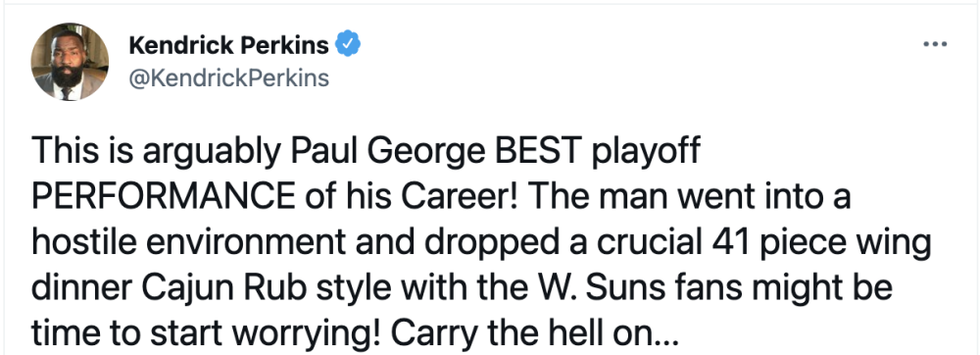Click the word "PERFORMANCE" in the tweet
Image resolution: width=980 pixels, height=355 pixels.
[164, 197]
